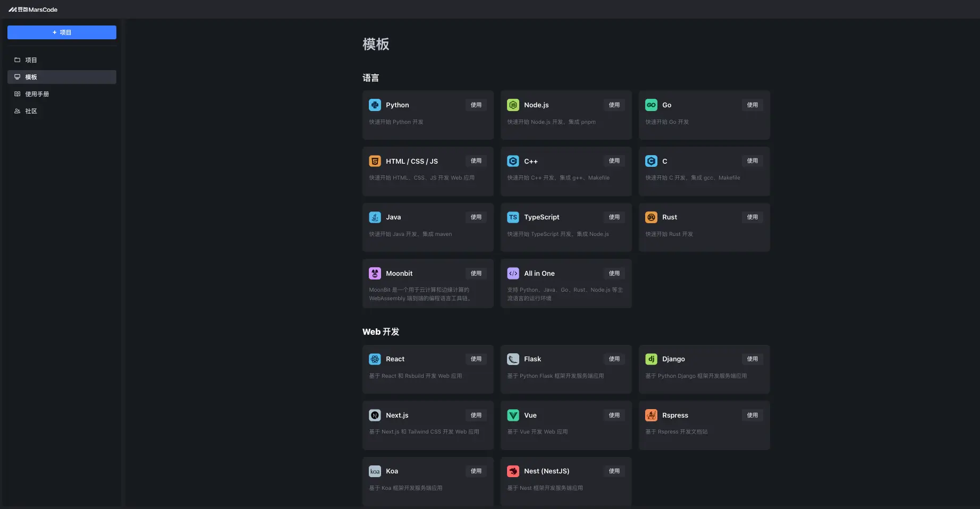Click the Rust template icon
The image size is (980, 509).
[651, 217]
